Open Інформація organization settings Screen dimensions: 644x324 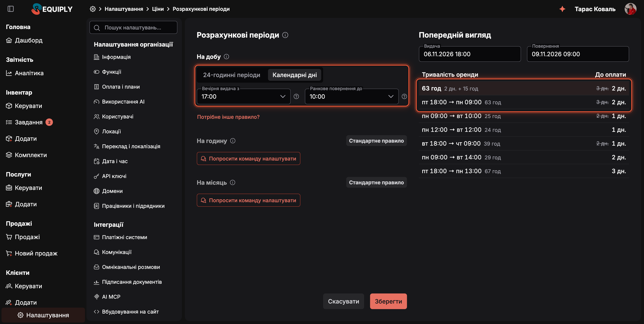[112, 57]
